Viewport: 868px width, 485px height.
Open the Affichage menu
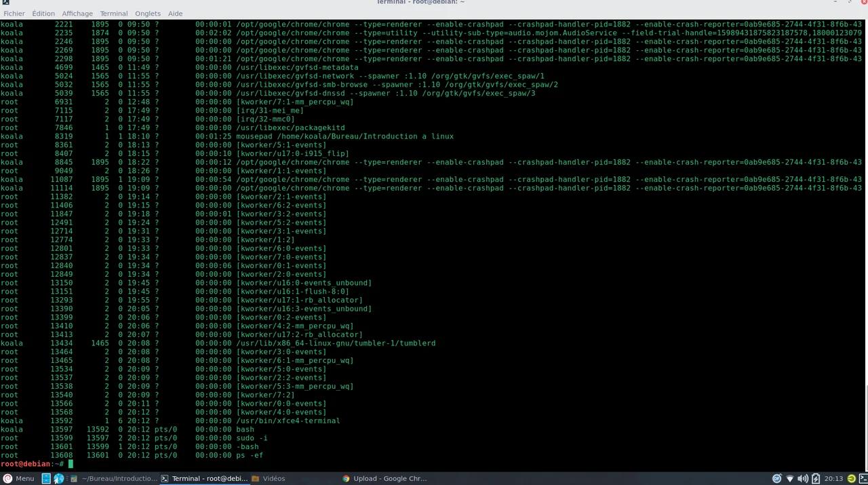click(x=77, y=13)
